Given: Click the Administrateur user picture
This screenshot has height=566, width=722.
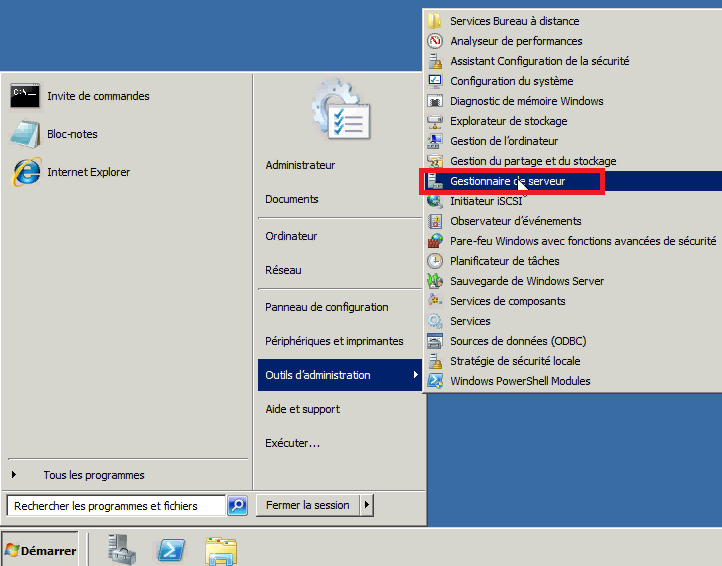Looking at the screenshot, I should point(341,110).
